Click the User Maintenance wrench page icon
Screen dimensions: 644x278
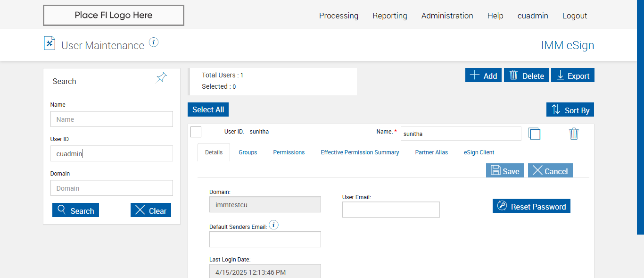50,43
